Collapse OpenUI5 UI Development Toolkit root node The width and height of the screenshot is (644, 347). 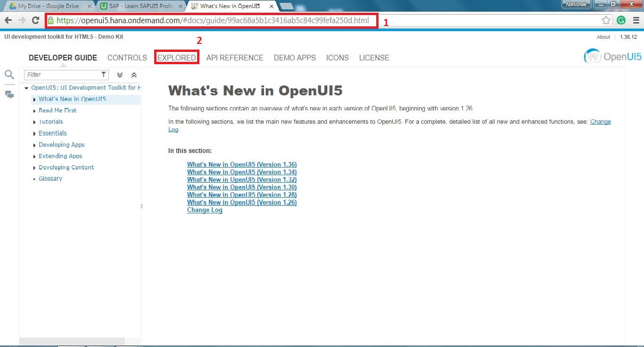(26, 88)
